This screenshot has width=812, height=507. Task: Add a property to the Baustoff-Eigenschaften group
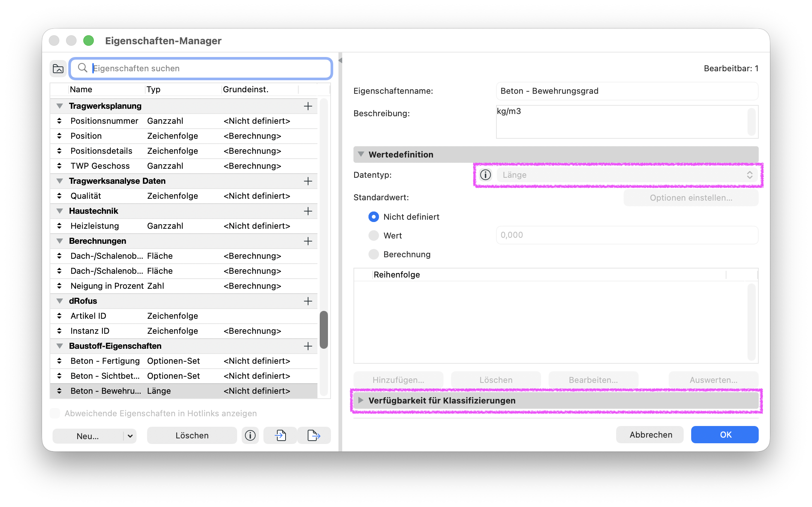pyautogui.click(x=308, y=346)
